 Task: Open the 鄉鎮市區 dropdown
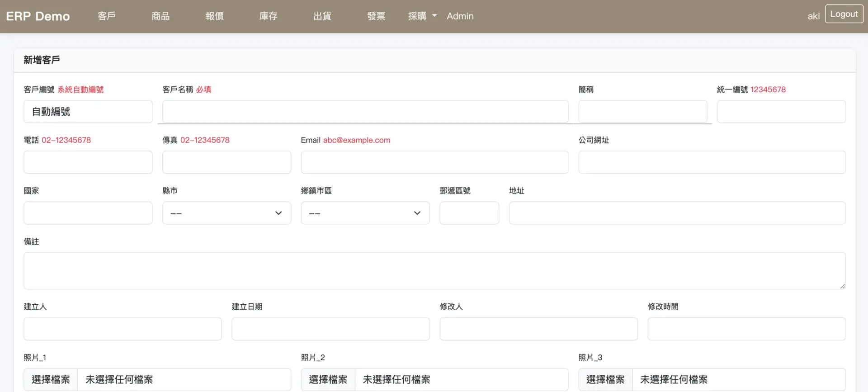click(365, 213)
